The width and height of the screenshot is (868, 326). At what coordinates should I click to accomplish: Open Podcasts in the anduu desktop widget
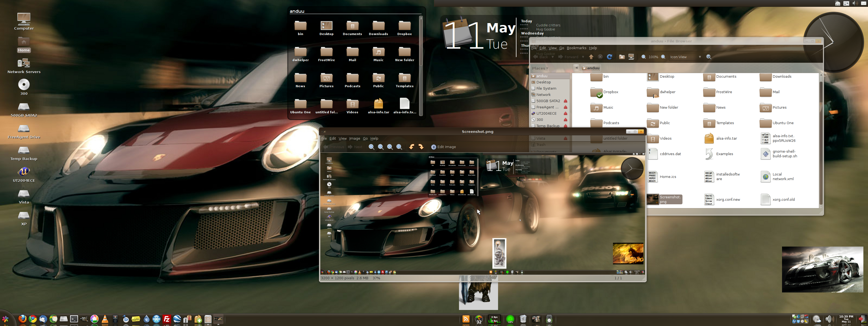point(352,80)
